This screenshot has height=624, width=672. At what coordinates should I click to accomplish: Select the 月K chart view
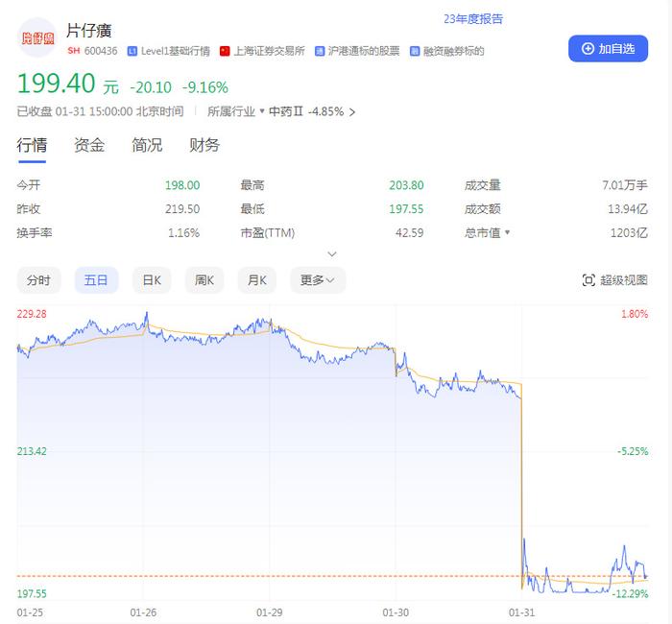(x=257, y=280)
